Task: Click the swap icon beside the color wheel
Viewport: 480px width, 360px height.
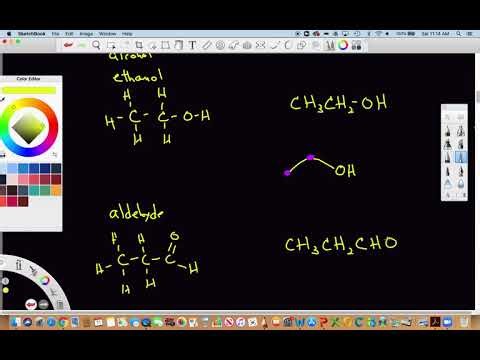Action: (x=54, y=155)
